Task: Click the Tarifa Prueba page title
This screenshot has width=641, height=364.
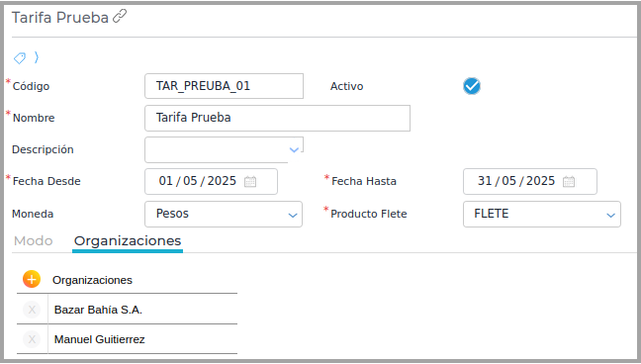Action: coord(60,18)
